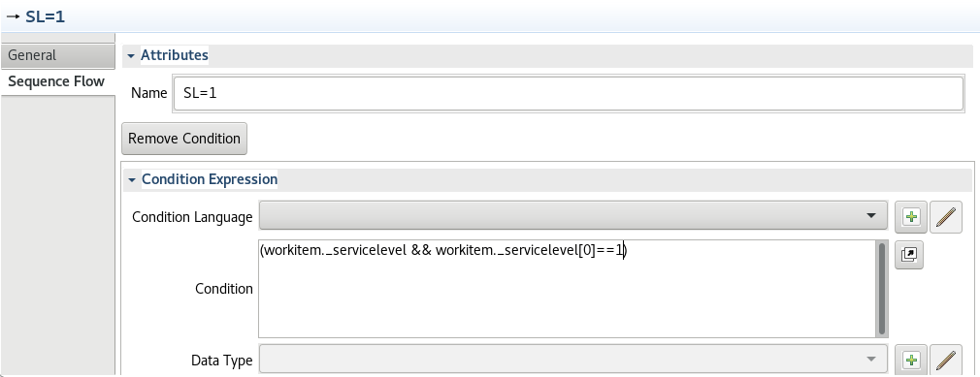980x377 pixels.
Task: Click the Name label in Attributes
Action: tap(148, 93)
